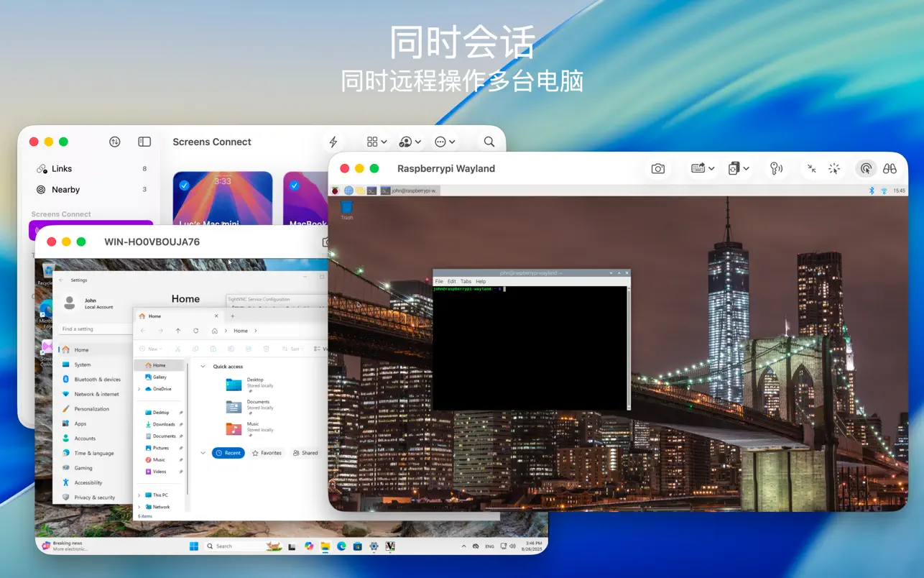Expand the OneDrive node in File Explorer
Screen dimensions: 924x578
point(139,389)
